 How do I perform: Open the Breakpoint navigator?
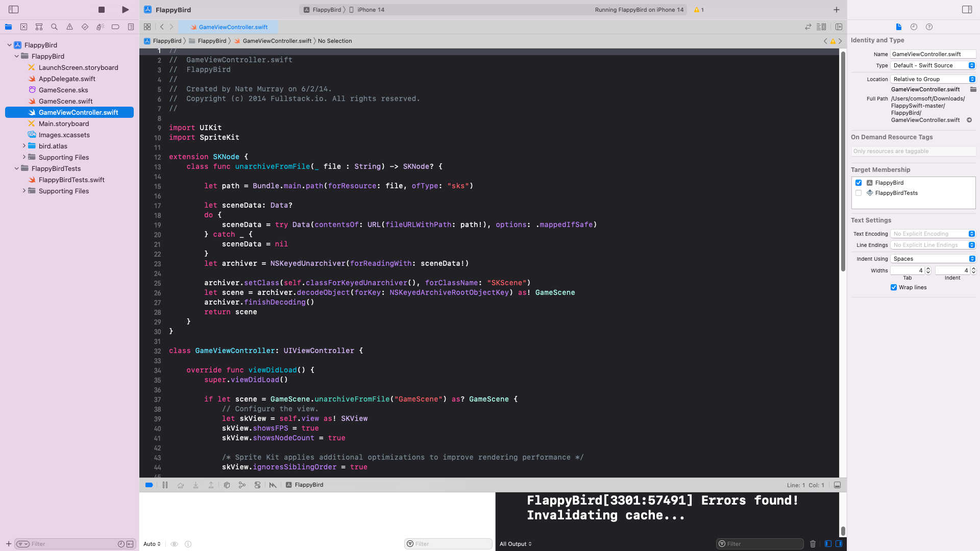click(x=116, y=27)
